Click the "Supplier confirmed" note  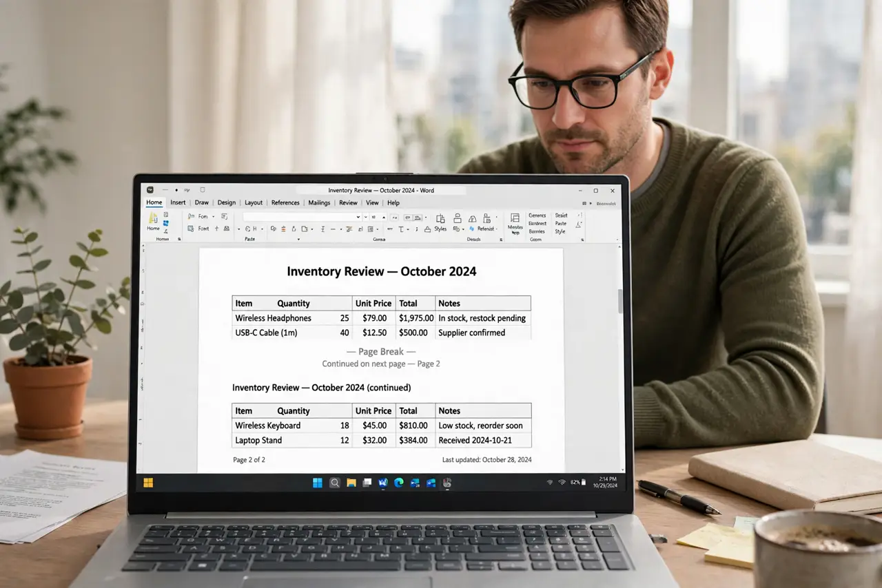472,333
